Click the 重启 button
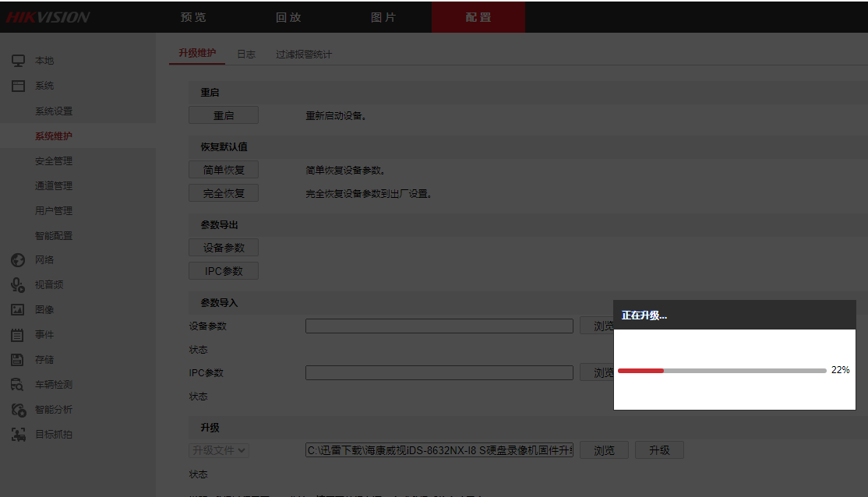Viewport: 868px width, 497px height. click(224, 115)
